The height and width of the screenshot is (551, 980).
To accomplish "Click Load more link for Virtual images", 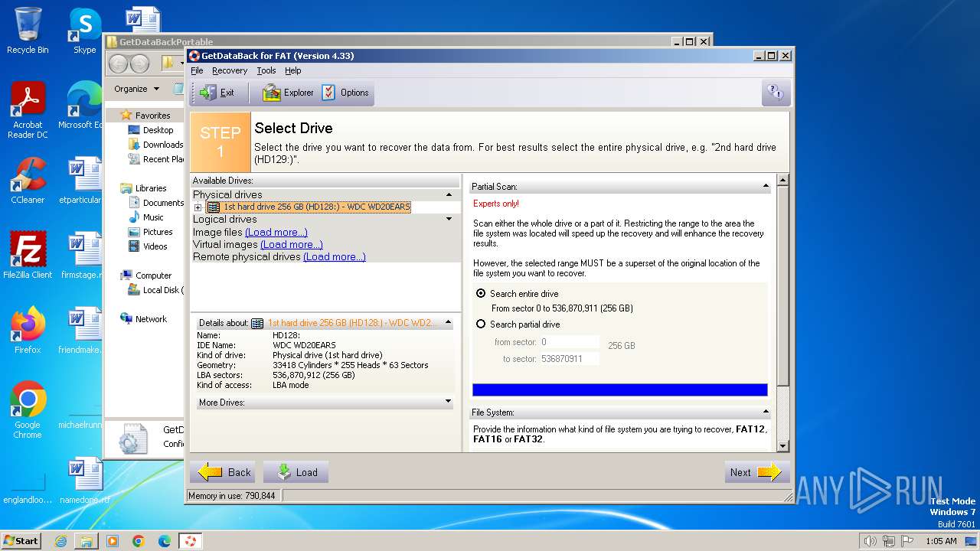I will click(x=292, y=244).
